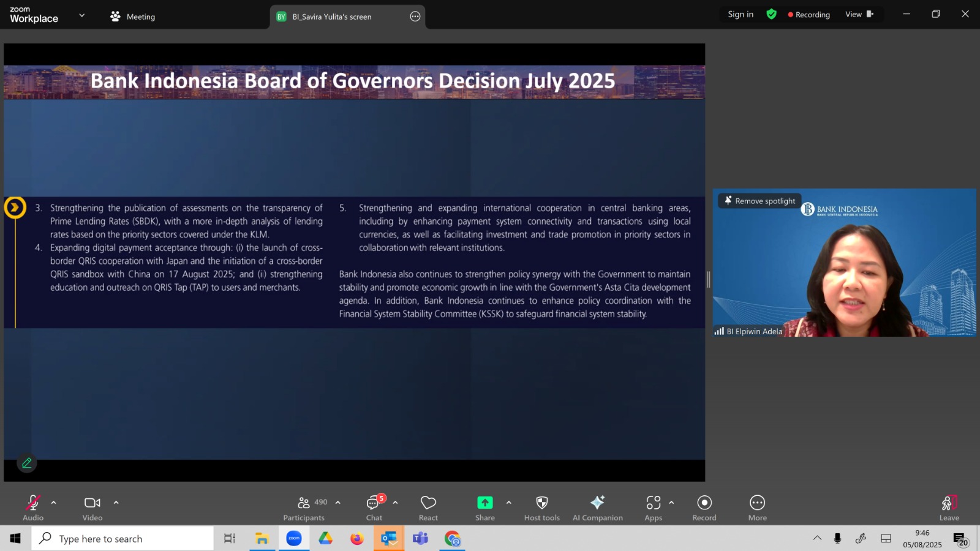
Task: Open the Apps panel
Action: (x=653, y=508)
